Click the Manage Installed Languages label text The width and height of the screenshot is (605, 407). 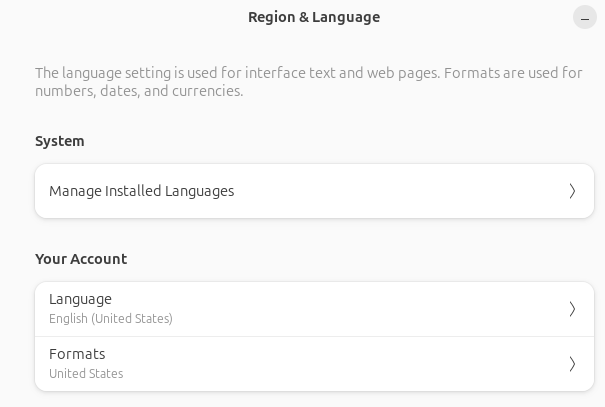click(x=141, y=191)
